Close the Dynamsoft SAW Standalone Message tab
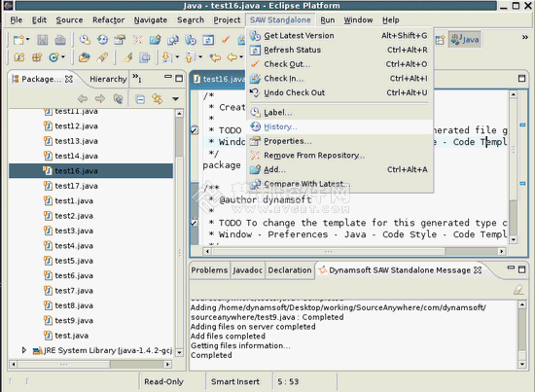Image resolution: width=535 pixels, height=392 pixels. coord(478,270)
